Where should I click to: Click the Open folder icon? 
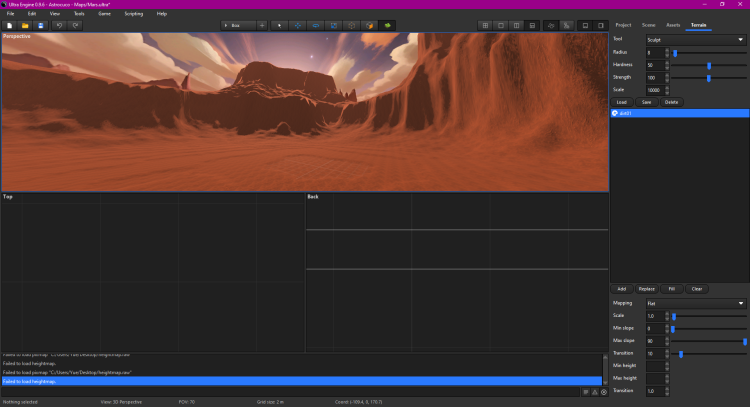(24, 24)
